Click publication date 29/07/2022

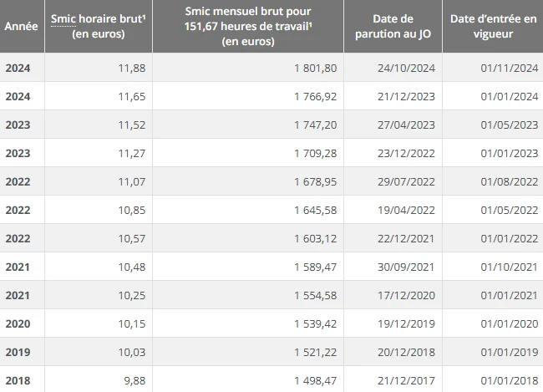point(406,181)
